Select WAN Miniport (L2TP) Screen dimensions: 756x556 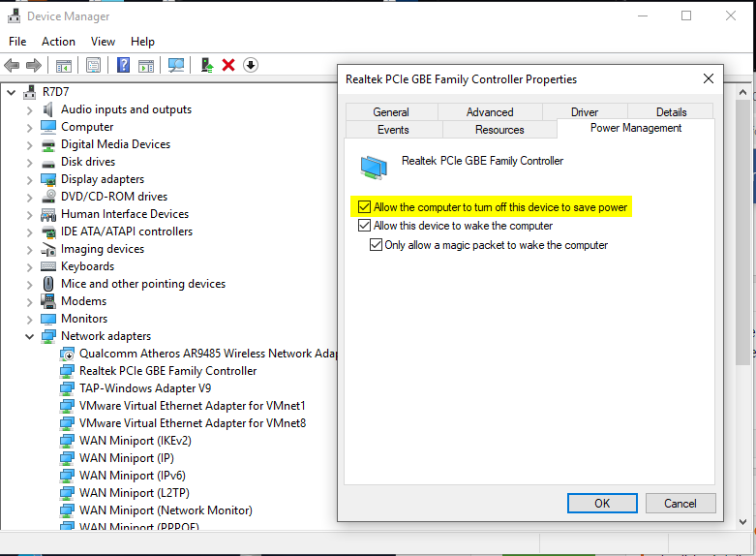tap(135, 493)
